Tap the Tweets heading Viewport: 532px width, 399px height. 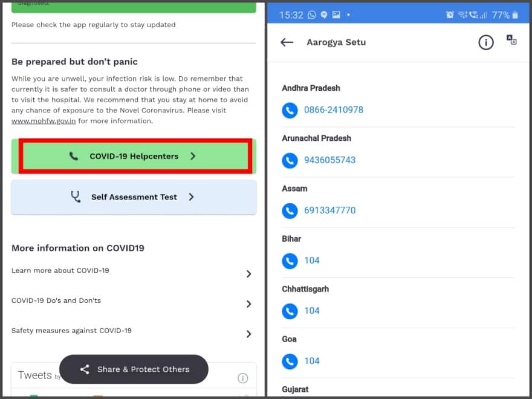pos(34,375)
